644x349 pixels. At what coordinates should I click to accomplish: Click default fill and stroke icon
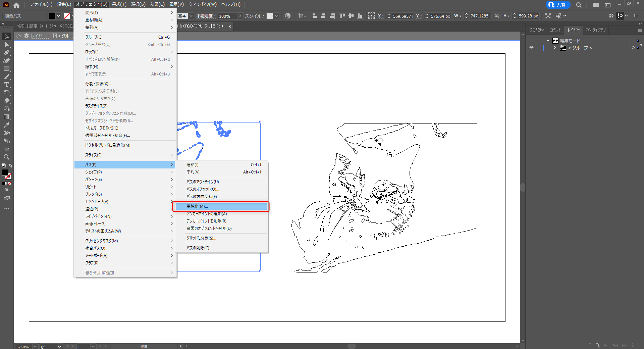[x=4, y=166]
